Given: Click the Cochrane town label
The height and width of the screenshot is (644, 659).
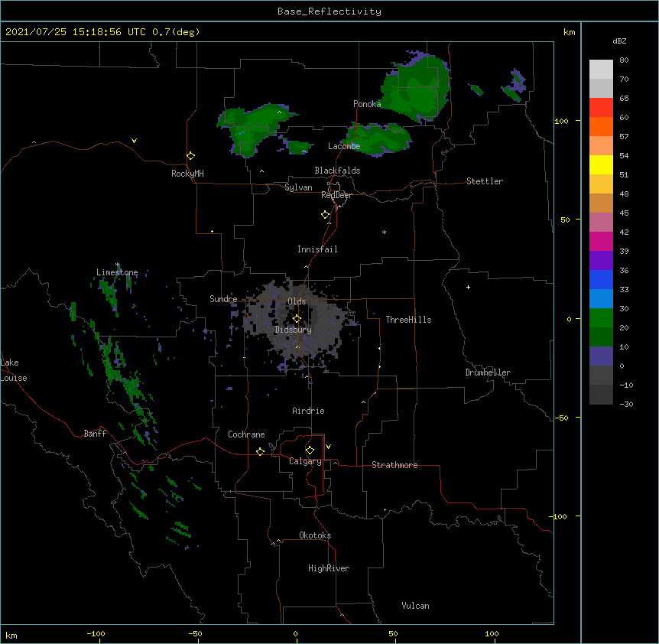Looking at the screenshot, I should (246, 434).
